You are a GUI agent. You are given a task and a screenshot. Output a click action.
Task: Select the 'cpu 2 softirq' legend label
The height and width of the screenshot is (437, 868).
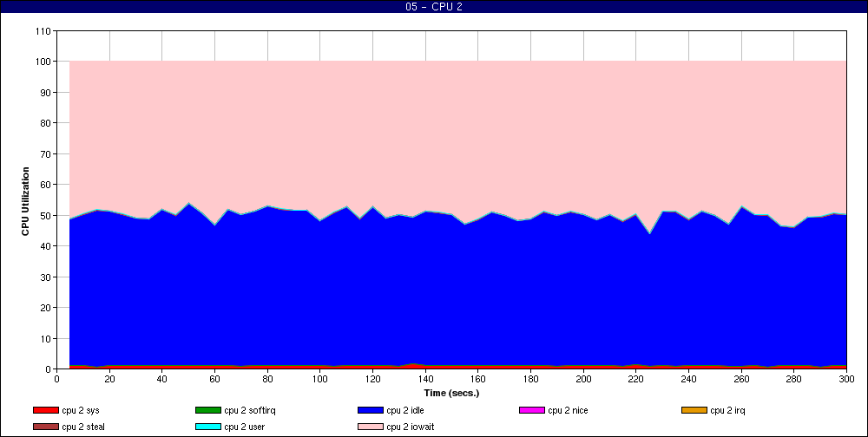[x=250, y=410]
